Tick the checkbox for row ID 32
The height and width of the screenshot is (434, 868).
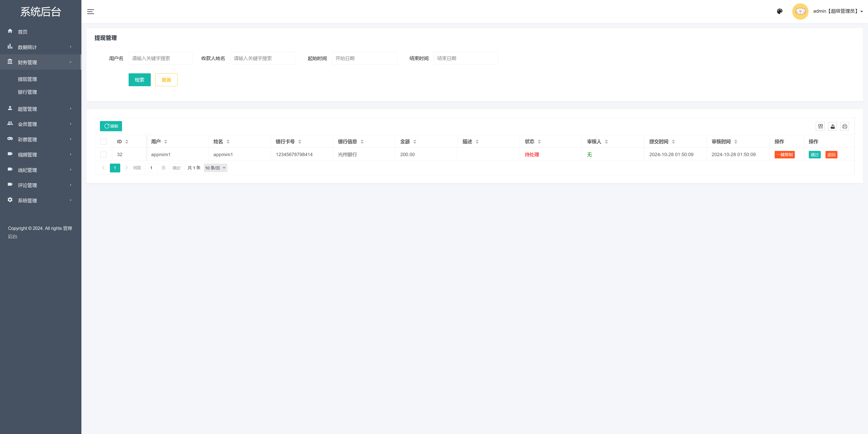(x=104, y=155)
